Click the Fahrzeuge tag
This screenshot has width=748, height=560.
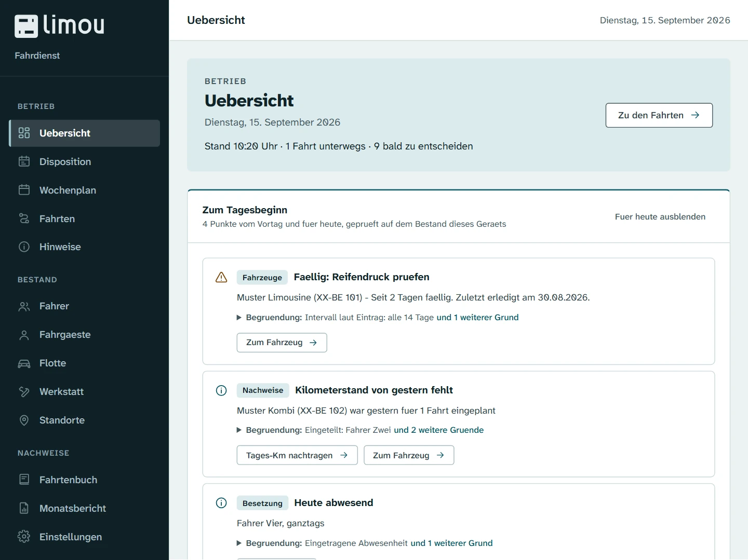262,277
